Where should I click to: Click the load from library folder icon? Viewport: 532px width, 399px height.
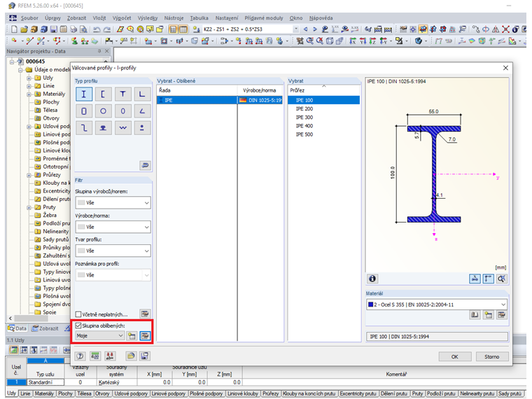[x=131, y=356]
